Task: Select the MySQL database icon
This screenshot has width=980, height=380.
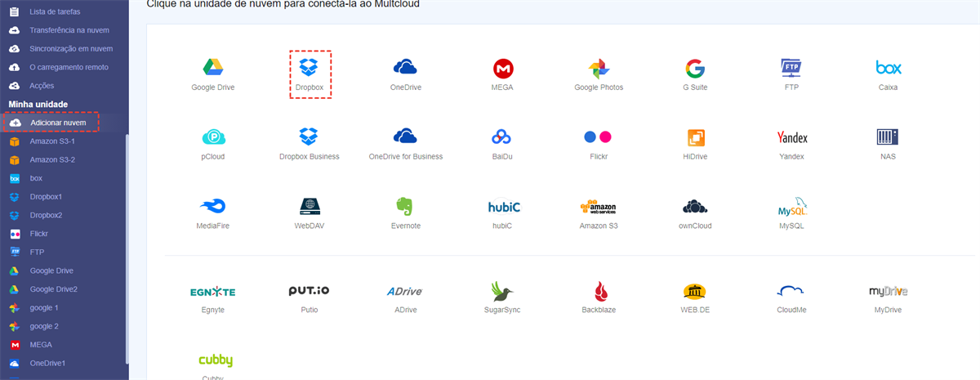Action: click(x=791, y=208)
